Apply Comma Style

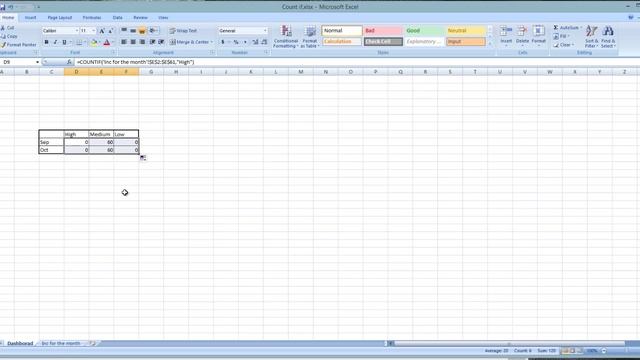[x=245, y=42]
